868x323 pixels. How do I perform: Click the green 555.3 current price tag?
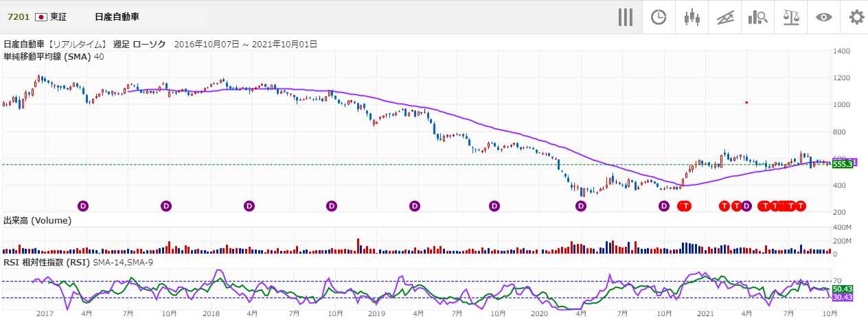842,164
